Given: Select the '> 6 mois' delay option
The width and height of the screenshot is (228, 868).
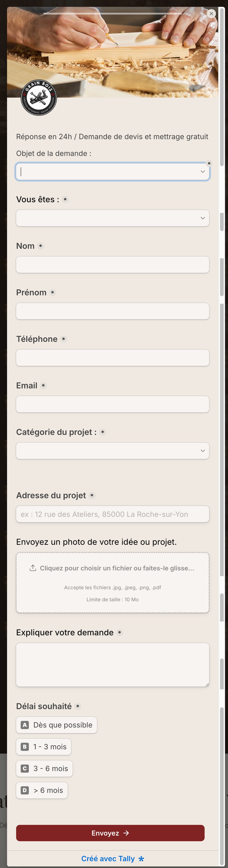Looking at the screenshot, I should [42, 790].
